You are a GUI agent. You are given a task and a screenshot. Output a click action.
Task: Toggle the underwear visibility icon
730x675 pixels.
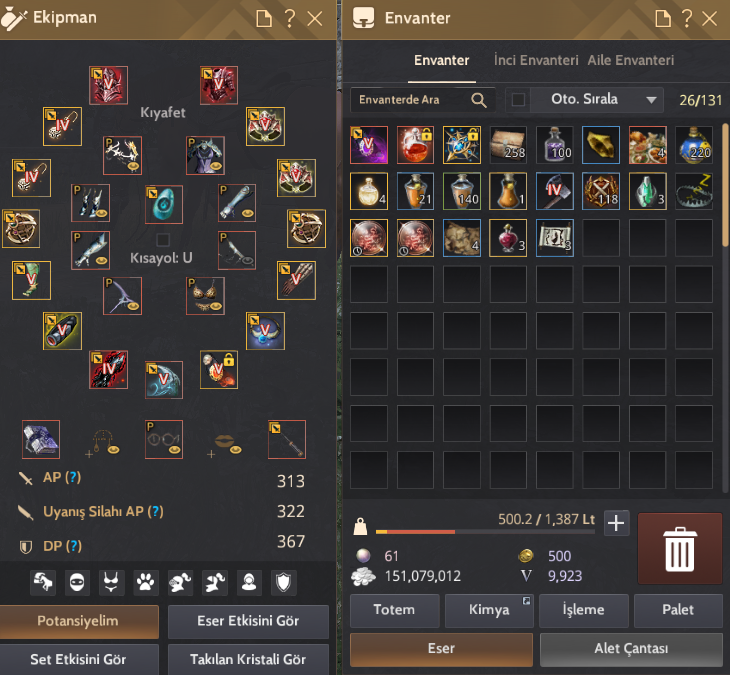pos(111,582)
